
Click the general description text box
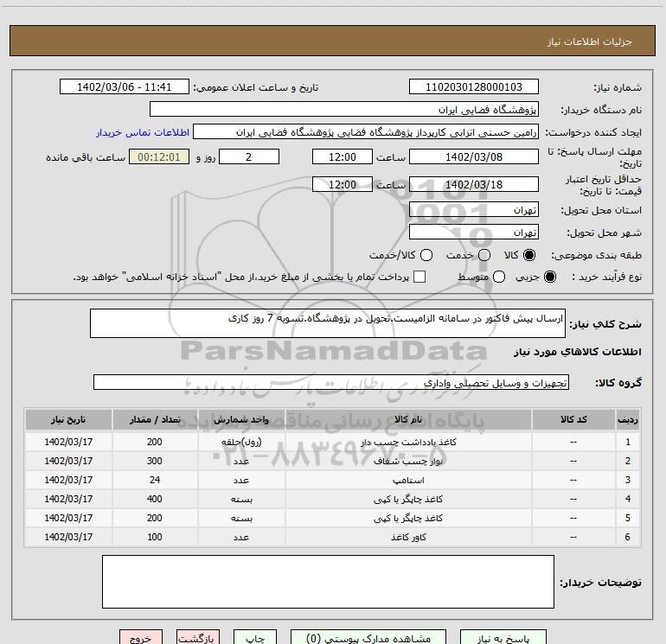pos(328,323)
